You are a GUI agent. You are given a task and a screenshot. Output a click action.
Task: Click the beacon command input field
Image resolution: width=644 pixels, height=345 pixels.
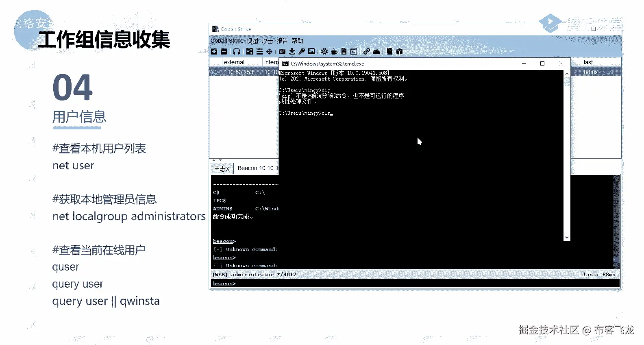tap(415, 284)
